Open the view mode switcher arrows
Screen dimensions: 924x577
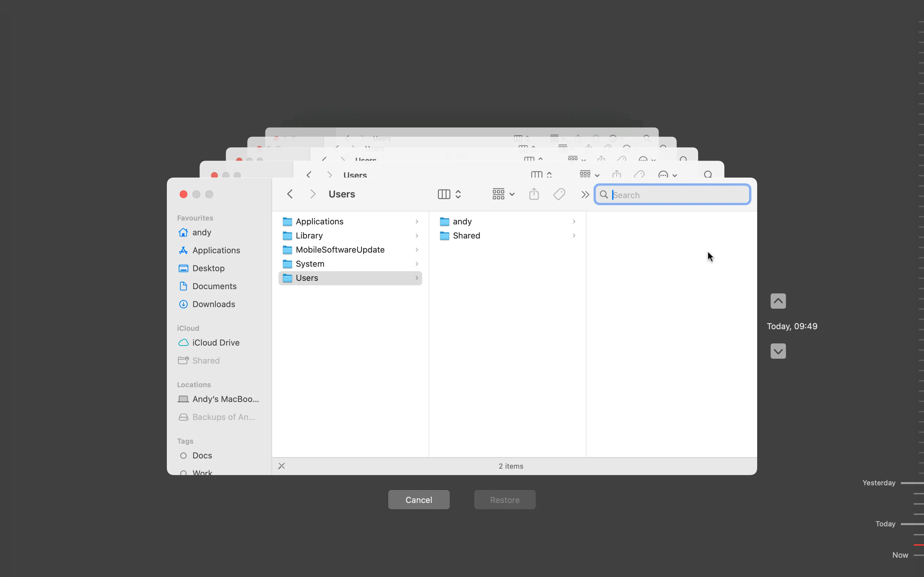coord(458,194)
